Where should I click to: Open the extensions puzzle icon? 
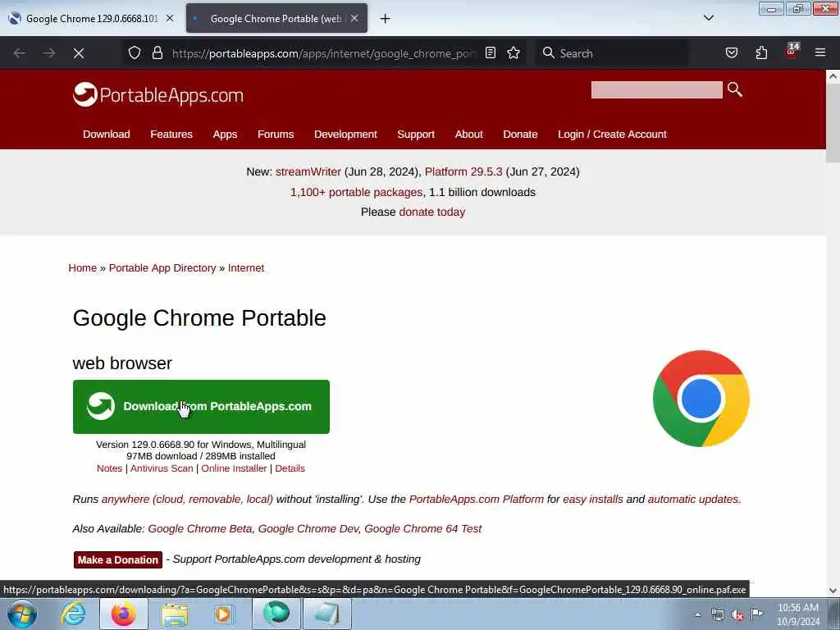[x=761, y=52]
